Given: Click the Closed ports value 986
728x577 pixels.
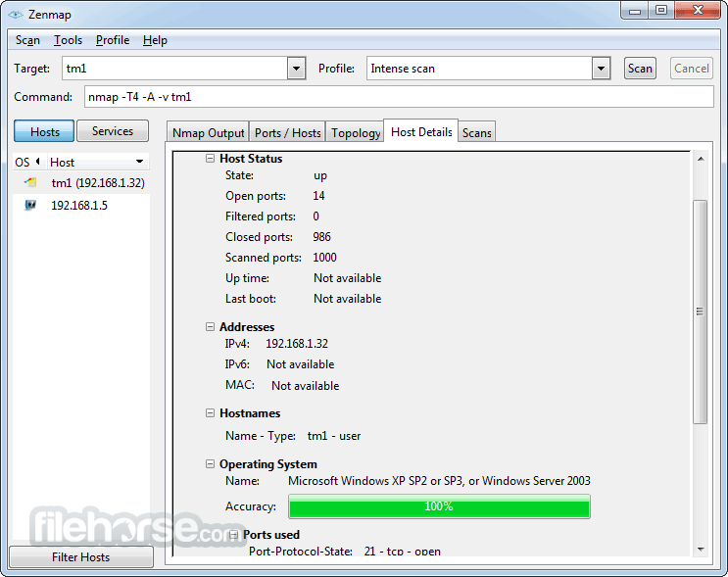Looking at the screenshot, I should (321, 237).
